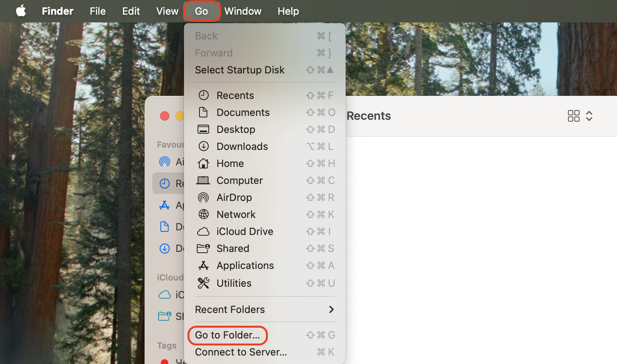This screenshot has width=617, height=364.
Task: Click the Computer laptop icon in Go menu
Action: pyautogui.click(x=203, y=180)
